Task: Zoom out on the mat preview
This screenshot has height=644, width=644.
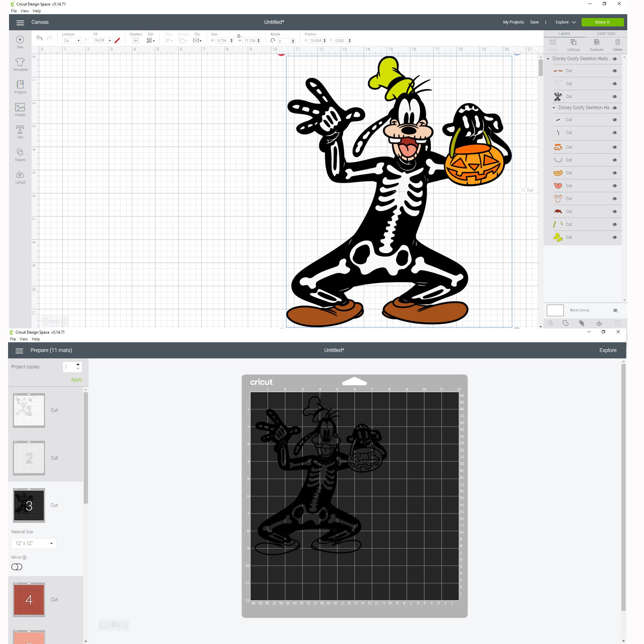Action: [103, 625]
